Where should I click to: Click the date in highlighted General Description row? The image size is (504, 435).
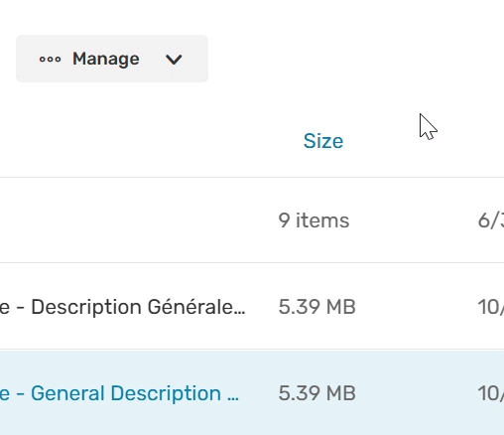[x=491, y=393]
